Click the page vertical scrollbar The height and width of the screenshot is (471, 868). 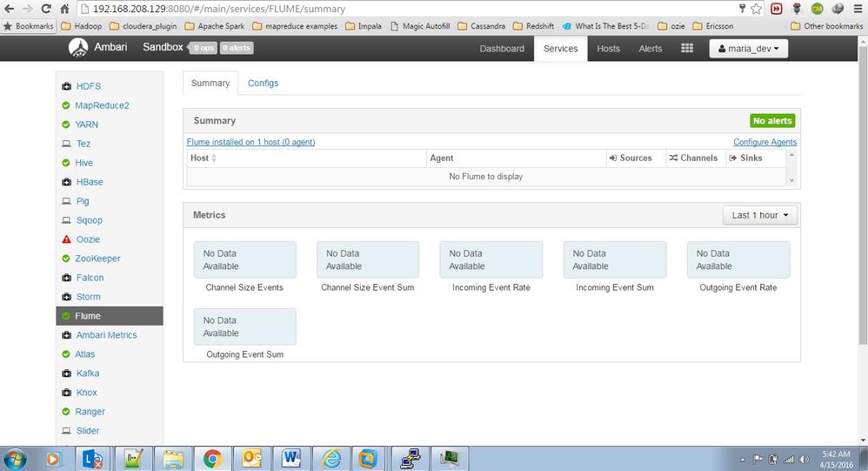[x=863, y=194]
